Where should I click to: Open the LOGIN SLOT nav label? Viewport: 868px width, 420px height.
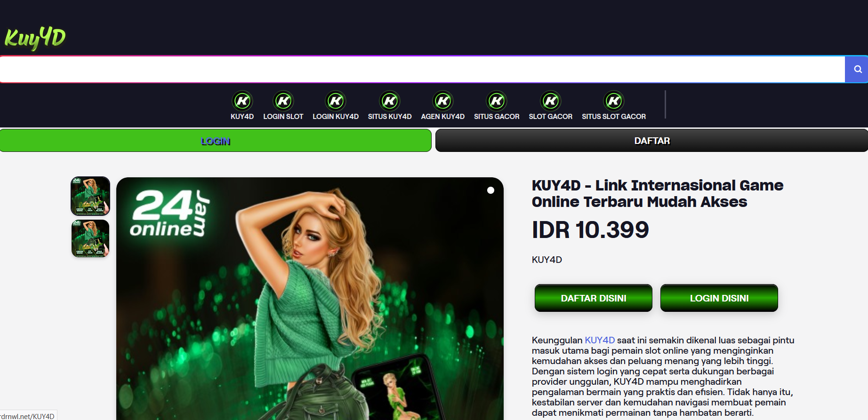point(283,117)
